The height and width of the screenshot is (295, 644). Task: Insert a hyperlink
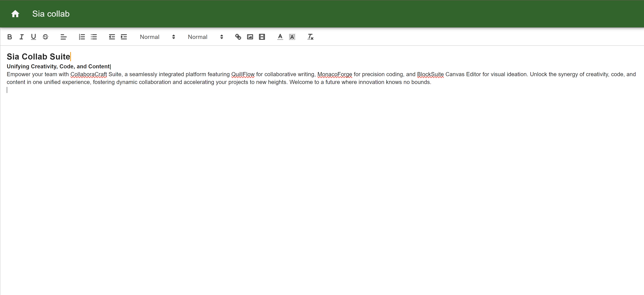[238, 37]
